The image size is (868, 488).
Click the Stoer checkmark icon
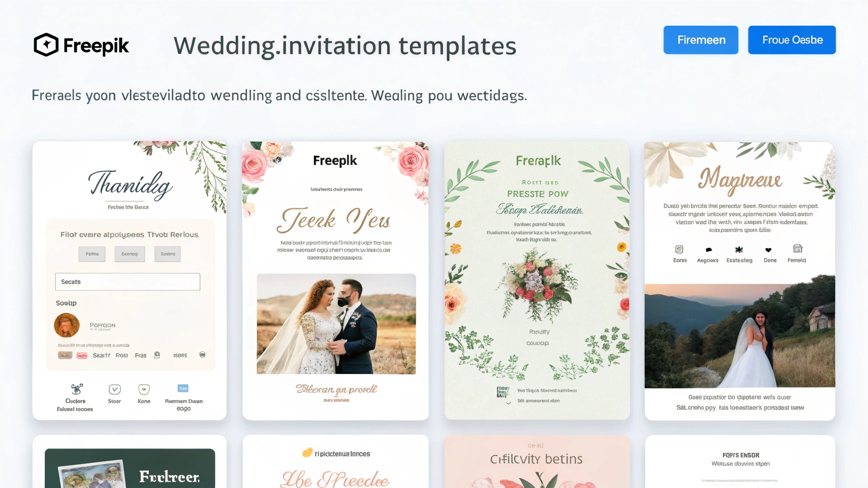(114, 389)
